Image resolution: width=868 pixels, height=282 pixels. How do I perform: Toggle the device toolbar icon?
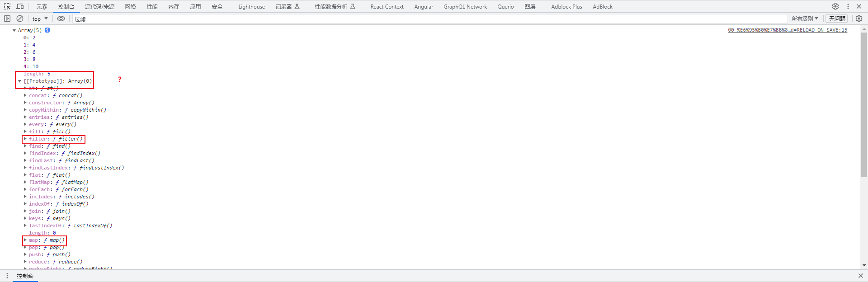(x=20, y=6)
